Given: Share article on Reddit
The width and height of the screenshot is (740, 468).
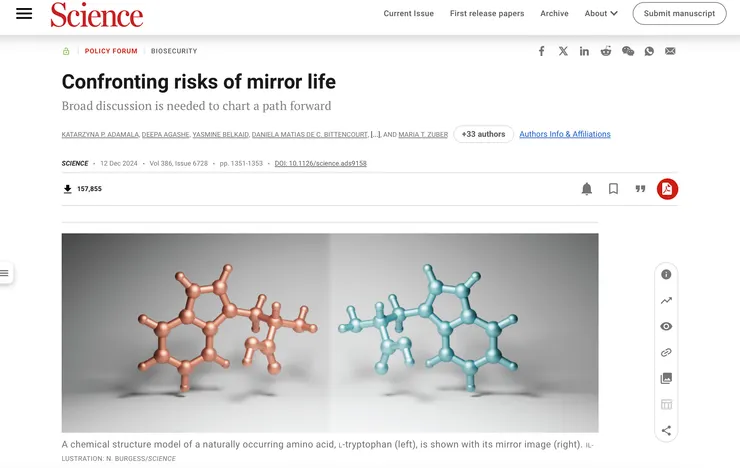Looking at the screenshot, I should tap(606, 51).
